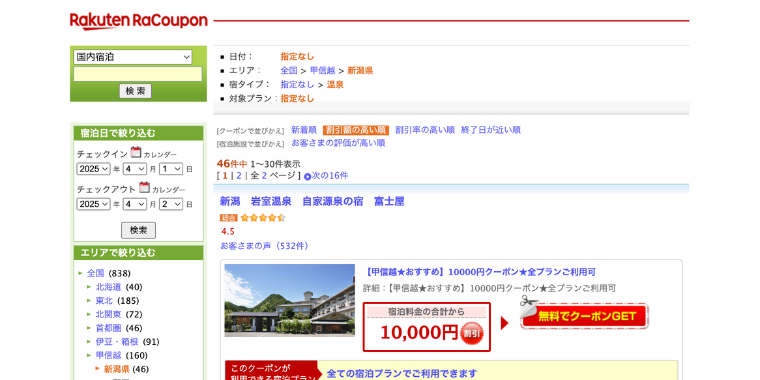Click 指定なし in the 対象プラン row
Image resolution: width=760 pixels, height=380 pixels.
[297, 98]
